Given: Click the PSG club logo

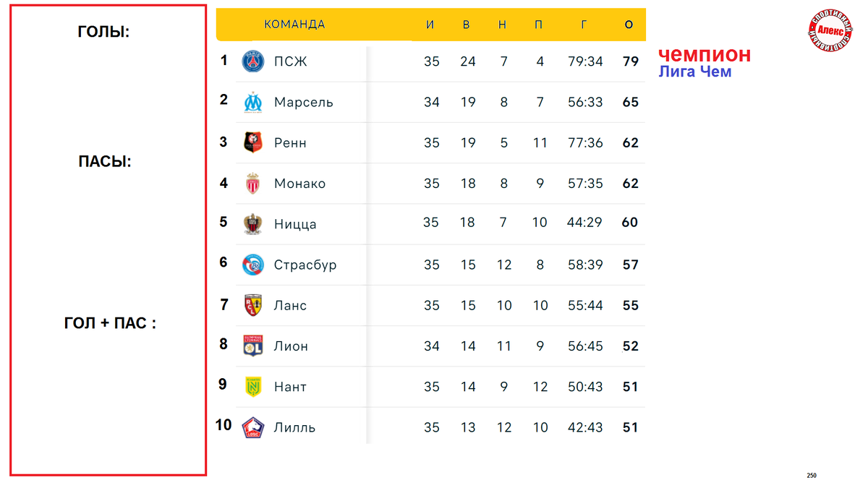Looking at the screenshot, I should 253,61.
